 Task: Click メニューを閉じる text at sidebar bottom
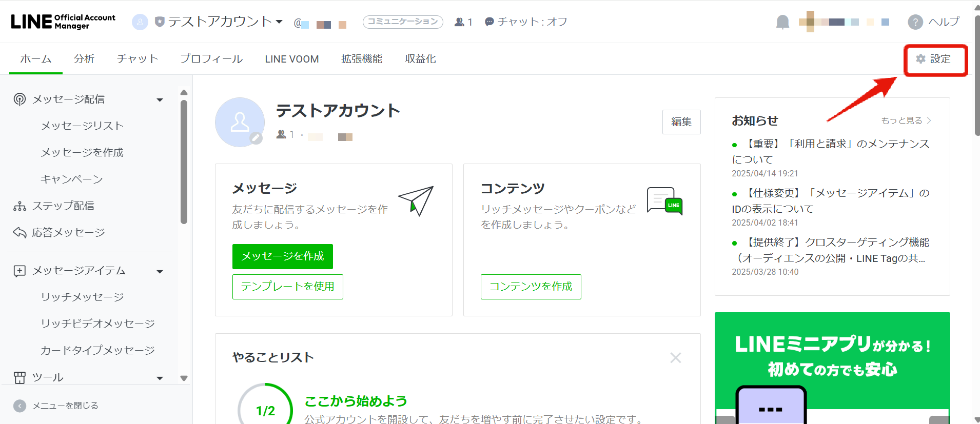65,406
